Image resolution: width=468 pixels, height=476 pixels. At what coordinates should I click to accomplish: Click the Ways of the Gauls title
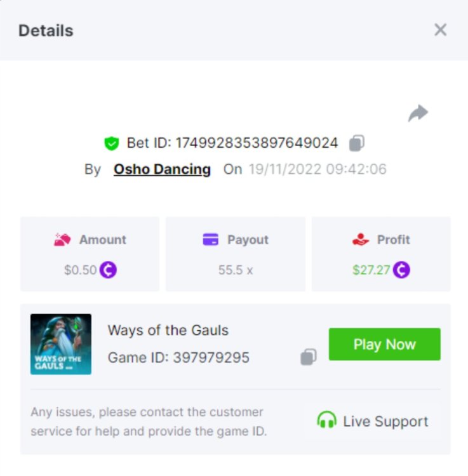[x=168, y=330]
